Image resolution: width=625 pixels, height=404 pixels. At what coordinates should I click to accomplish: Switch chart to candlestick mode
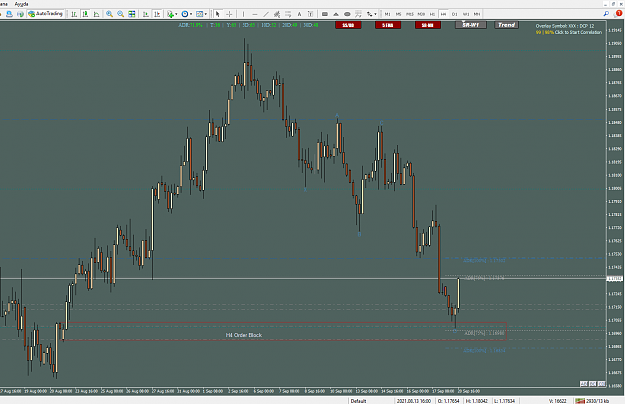pyautogui.click(x=85, y=14)
